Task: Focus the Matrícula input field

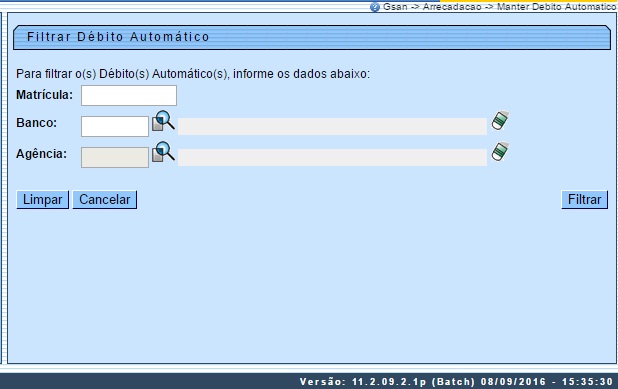Action: [129, 95]
